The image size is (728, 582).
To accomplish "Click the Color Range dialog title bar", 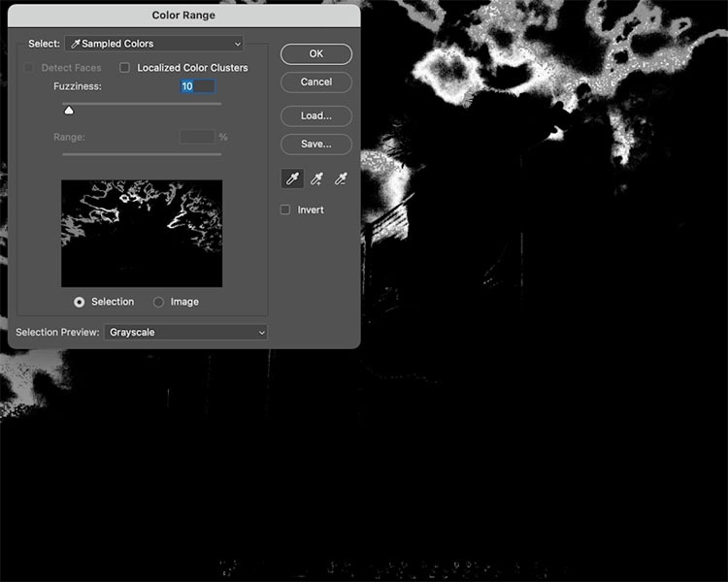I will [x=183, y=16].
